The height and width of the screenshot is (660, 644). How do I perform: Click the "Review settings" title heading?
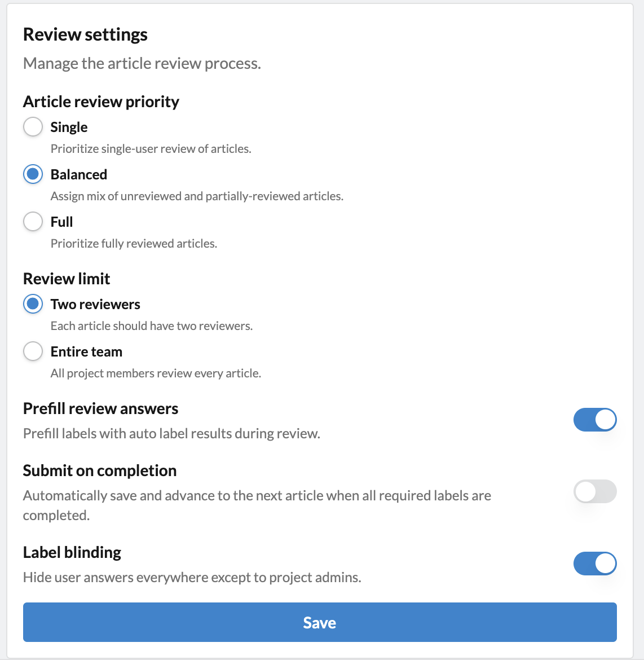pyautogui.click(x=86, y=34)
